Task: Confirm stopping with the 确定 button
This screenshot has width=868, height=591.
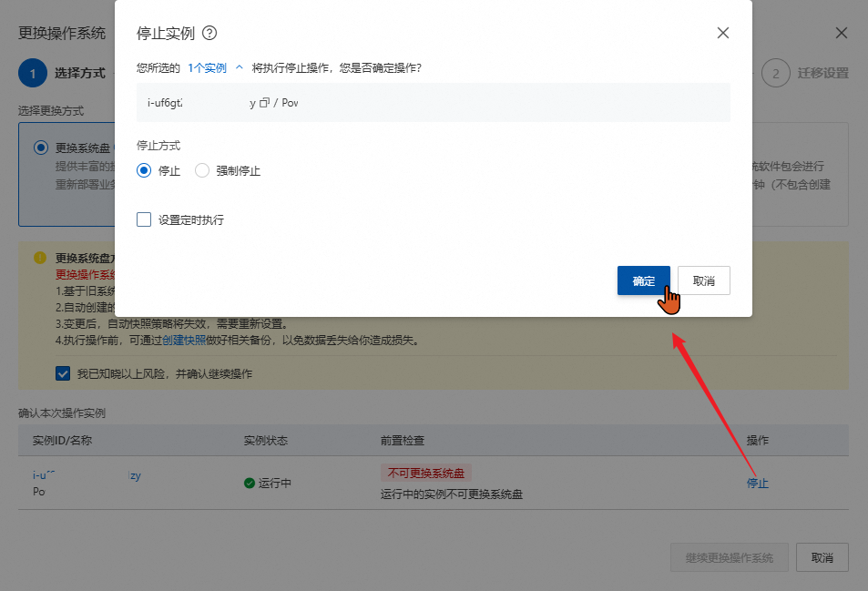Action: pos(643,280)
